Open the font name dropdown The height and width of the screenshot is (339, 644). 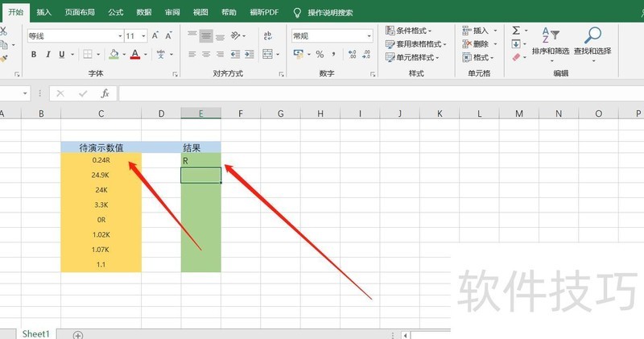coord(120,36)
